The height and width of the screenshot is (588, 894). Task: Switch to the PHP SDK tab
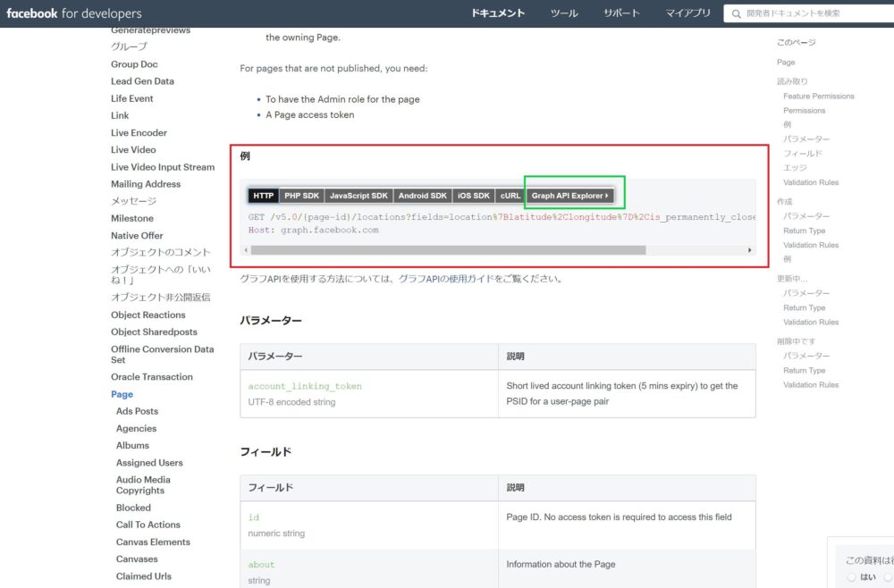tap(301, 195)
